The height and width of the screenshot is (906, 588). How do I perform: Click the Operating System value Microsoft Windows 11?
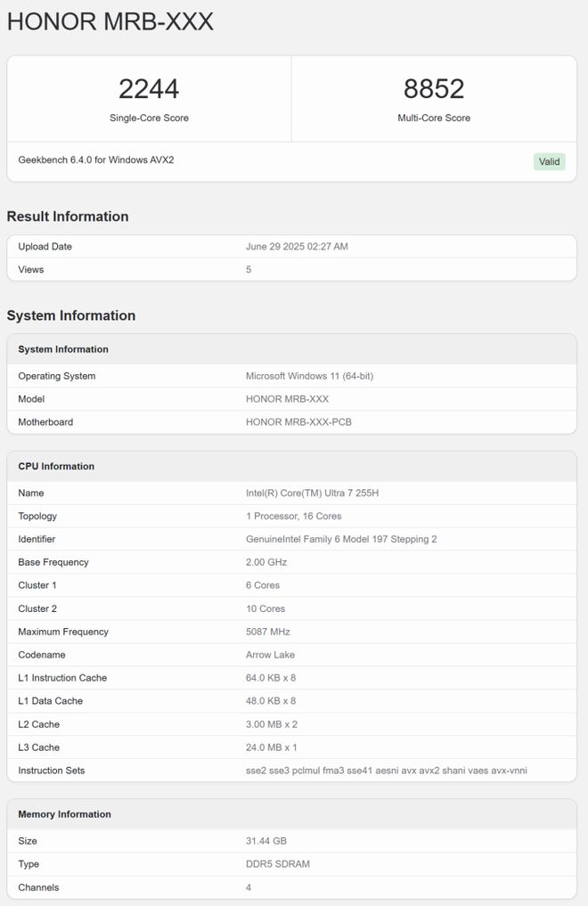point(310,376)
